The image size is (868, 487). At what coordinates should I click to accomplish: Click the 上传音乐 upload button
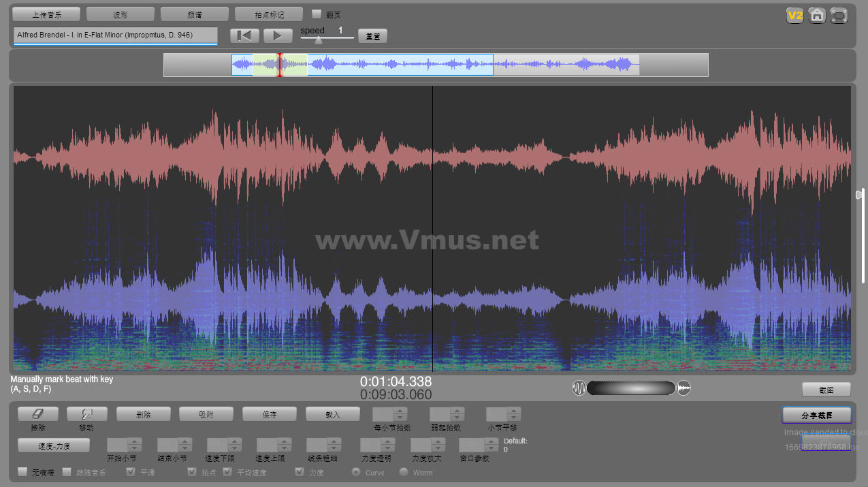46,14
